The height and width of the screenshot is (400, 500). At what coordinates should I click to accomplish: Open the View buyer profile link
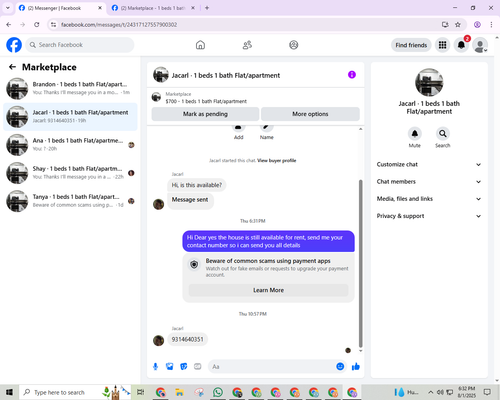click(277, 161)
